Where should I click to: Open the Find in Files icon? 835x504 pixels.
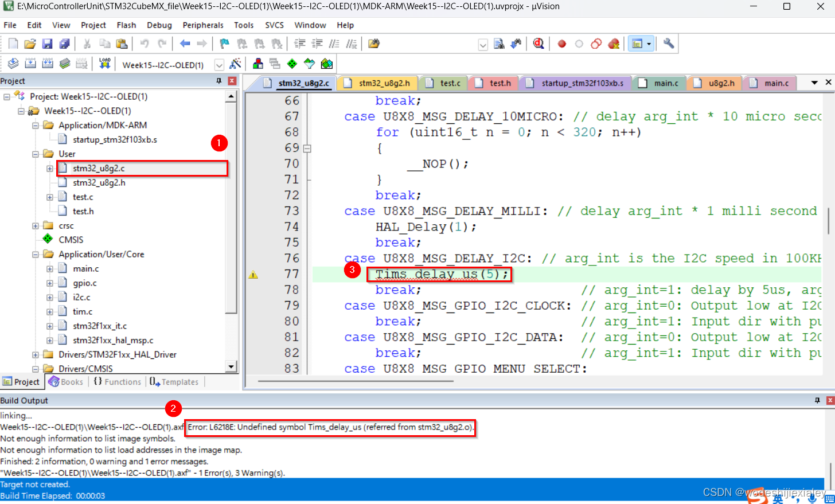click(x=374, y=44)
